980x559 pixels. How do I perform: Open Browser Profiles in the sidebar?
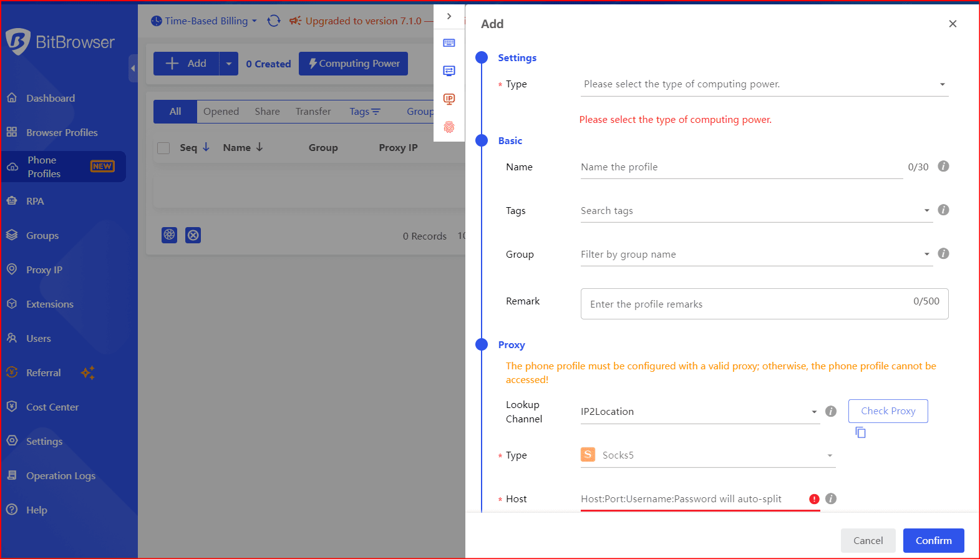(62, 132)
